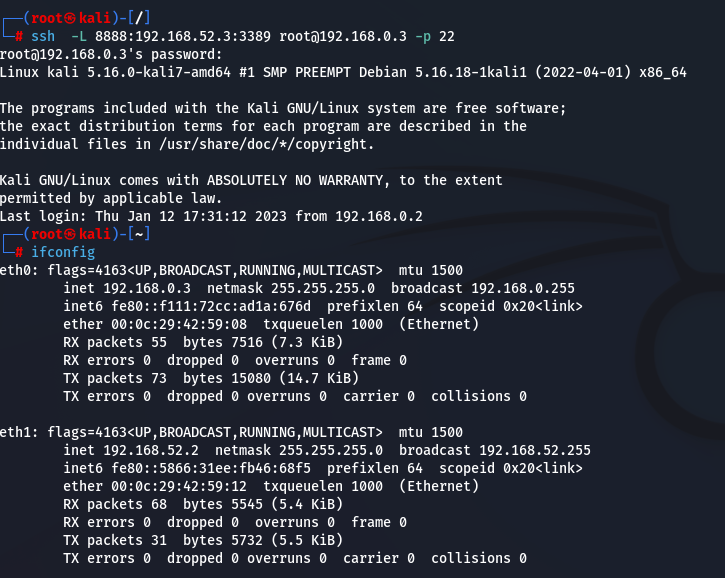Image resolution: width=725 pixels, height=578 pixels.
Task: Click the skull icon in second prompt
Action: pyautogui.click(x=70, y=234)
